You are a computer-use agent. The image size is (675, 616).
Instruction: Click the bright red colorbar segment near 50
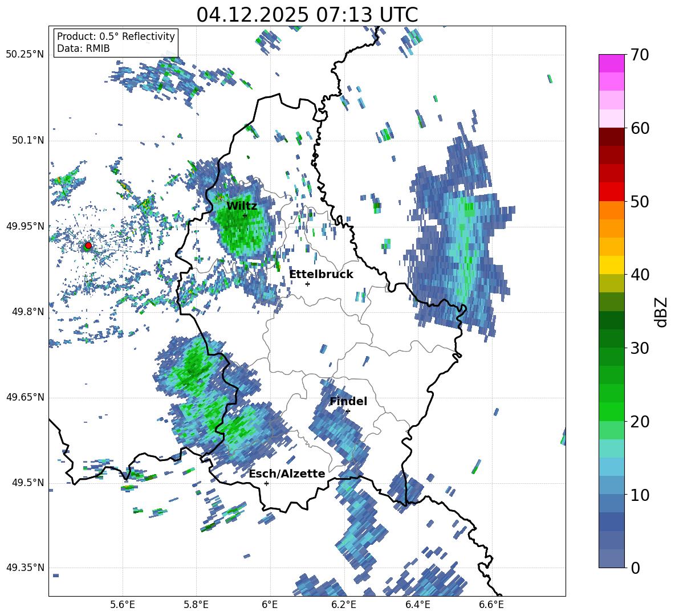tap(611, 192)
